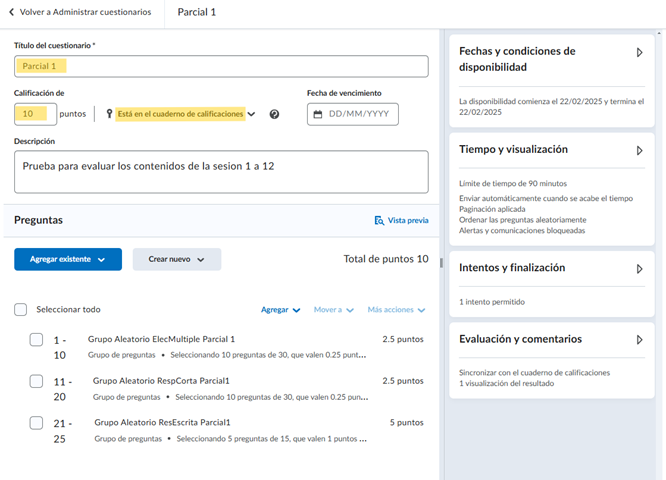Screen dimensions: 666x480
Task: Expand Evaluación y comentarios section
Action: (639, 340)
